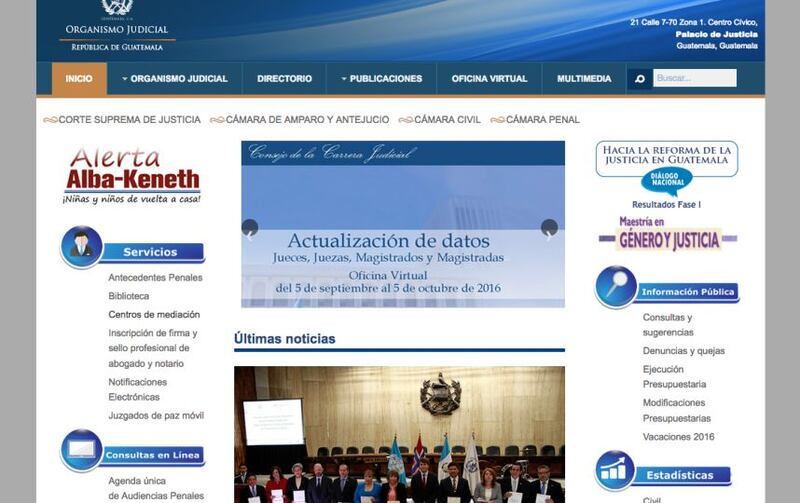The height and width of the screenshot is (503, 800).
Task: Select the Inicio menu tab
Action: tap(79, 79)
